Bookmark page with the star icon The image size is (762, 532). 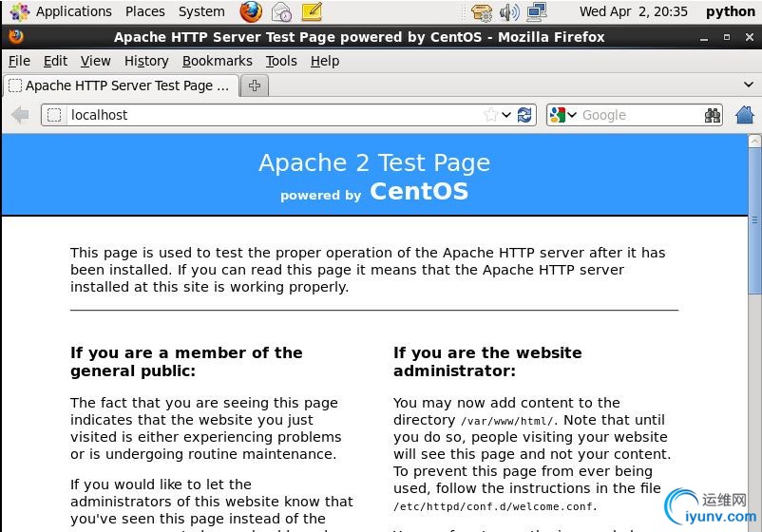pos(491,115)
